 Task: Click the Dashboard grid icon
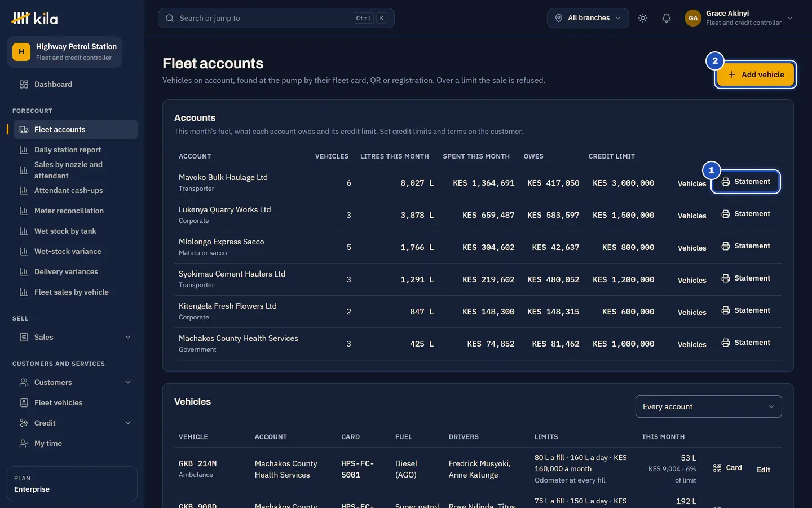pos(24,85)
